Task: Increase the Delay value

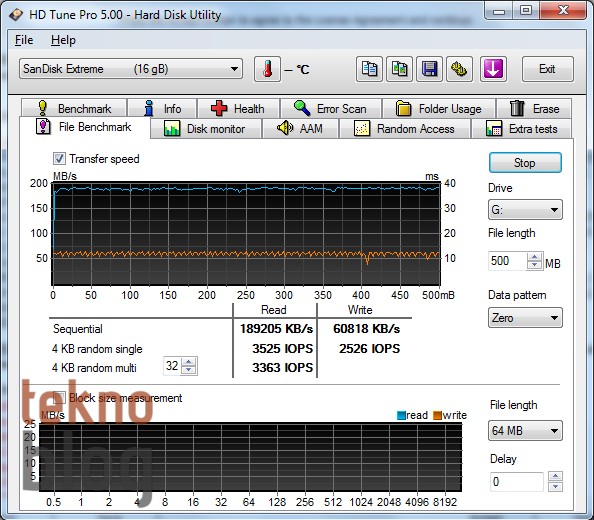Action: click(x=555, y=476)
